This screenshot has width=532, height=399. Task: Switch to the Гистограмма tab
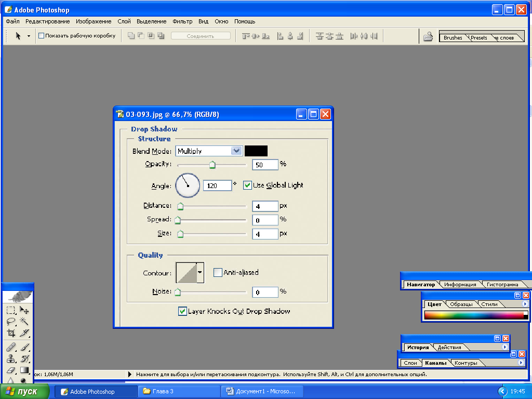502,285
